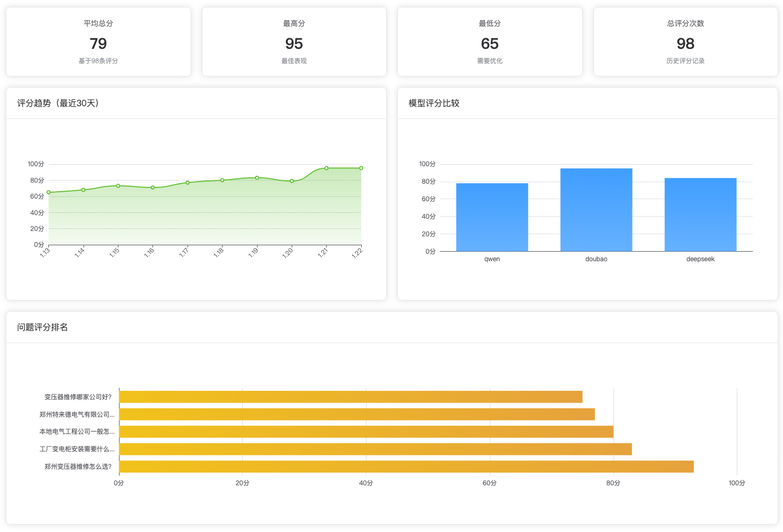Screen dimensions: 783x532
Task: Select the 工厂变电柜安装需要什么 ranking bar
Action: [375, 449]
